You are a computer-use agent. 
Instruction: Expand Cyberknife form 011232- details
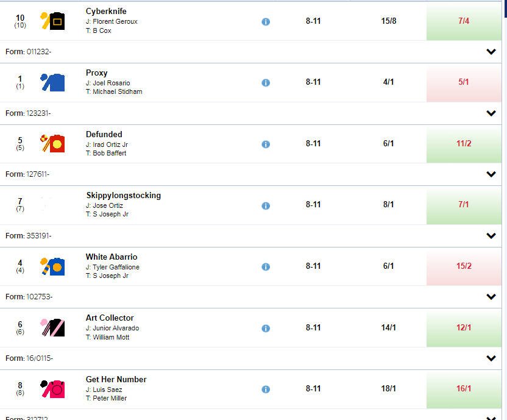(491, 52)
